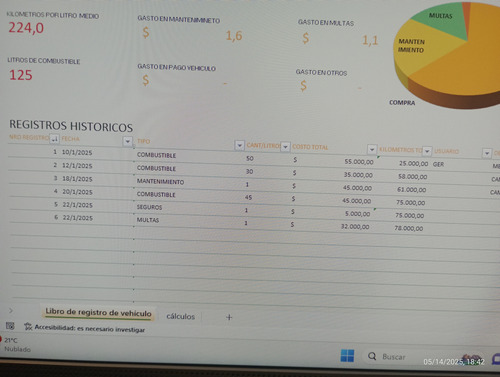Open the FECHA column filter dropdown
Screen dimensions: 500x377
pyautogui.click(x=127, y=141)
